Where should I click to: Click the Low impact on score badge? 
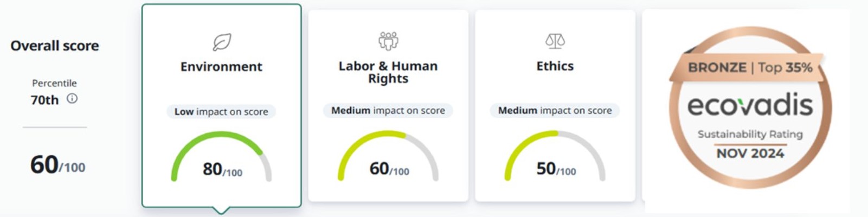(x=221, y=112)
